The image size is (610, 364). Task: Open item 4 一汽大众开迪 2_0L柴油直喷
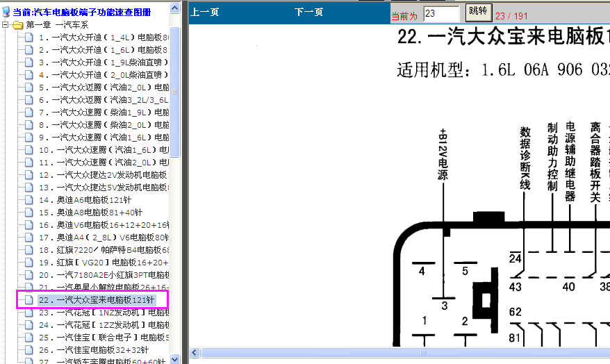click(104, 74)
